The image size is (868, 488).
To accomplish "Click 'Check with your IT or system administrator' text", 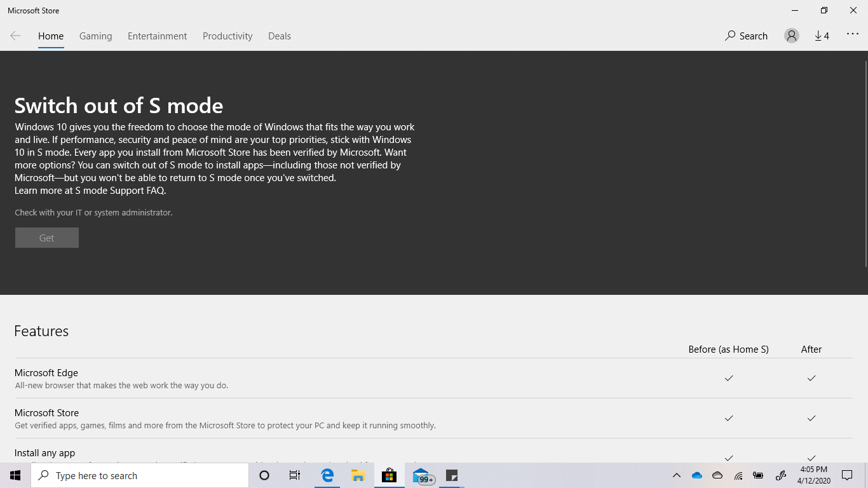I will pyautogui.click(x=93, y=212).
